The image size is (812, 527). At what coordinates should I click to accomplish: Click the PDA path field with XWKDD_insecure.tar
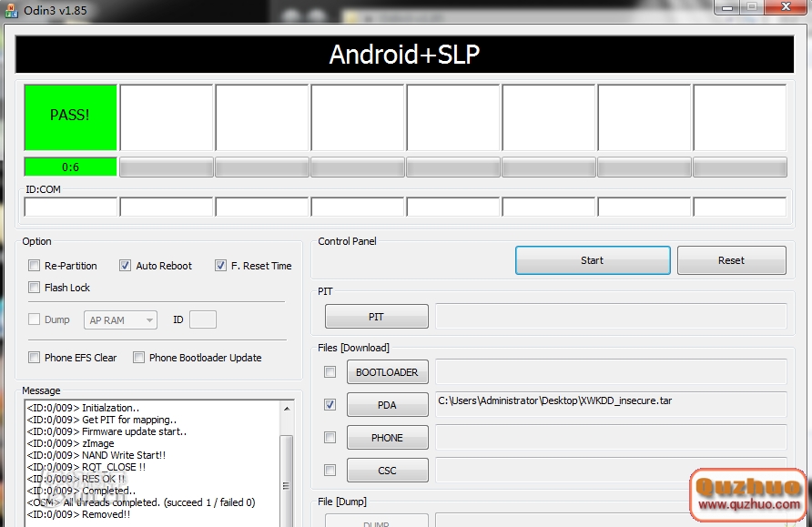(x=611, y=404)
